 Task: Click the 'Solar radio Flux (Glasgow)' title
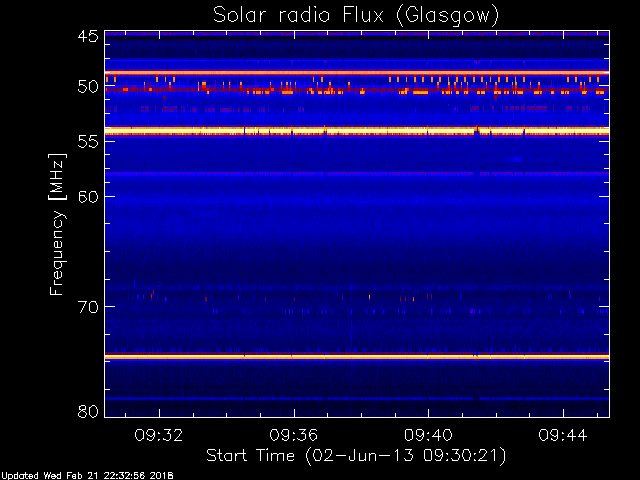pos(356,16)
